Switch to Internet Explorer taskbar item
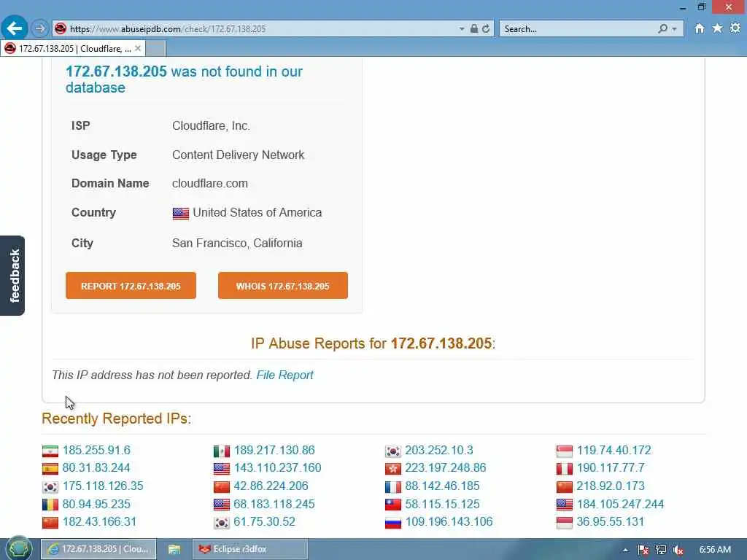The image size is (747, 560). click(98, 549)
